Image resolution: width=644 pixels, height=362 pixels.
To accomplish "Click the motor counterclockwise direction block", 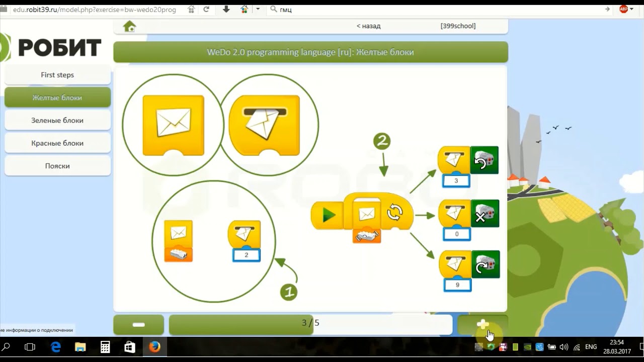I will 485,160.
